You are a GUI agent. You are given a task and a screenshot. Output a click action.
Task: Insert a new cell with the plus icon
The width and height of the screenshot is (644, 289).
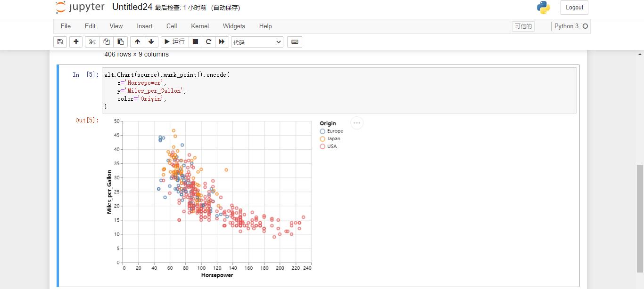tap(76, 42)
